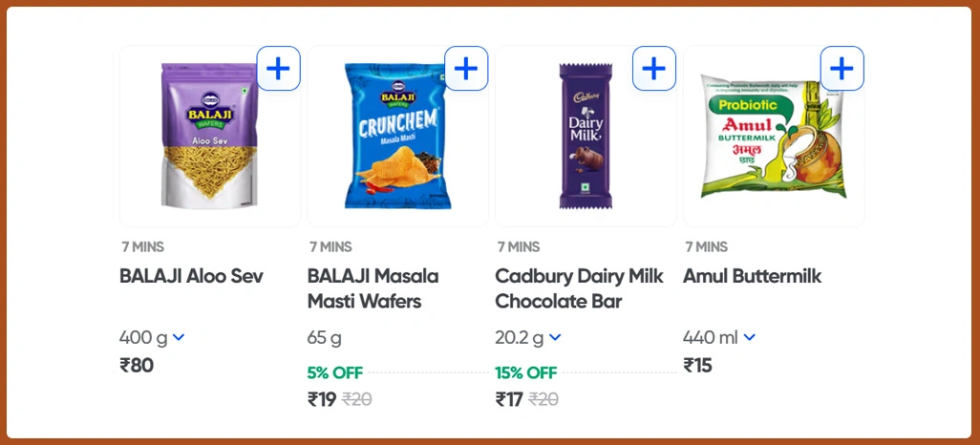Image resolution: width=980 pixels, height=445 pixels.
Task: Click the 65 g weight label
Action: [325, 337]
